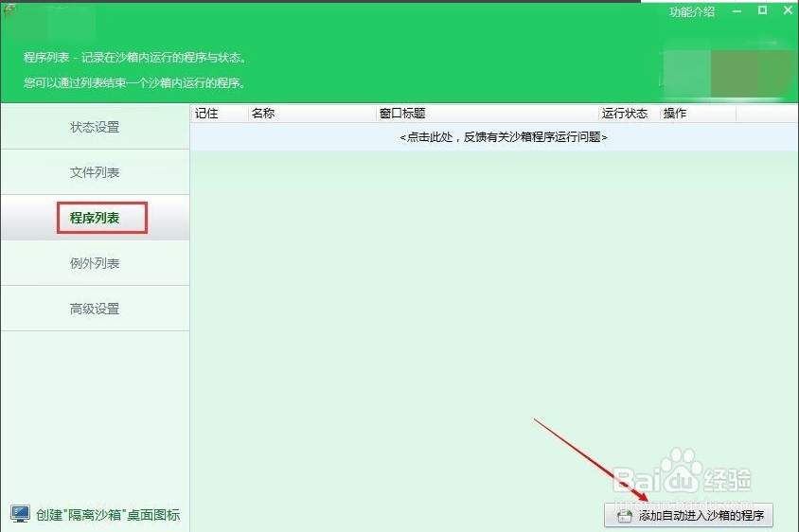799x532 pixels.
Task: Click the monitor icon beside 创建隔离沙箱桌面图标
Action: tap(21, 514)
